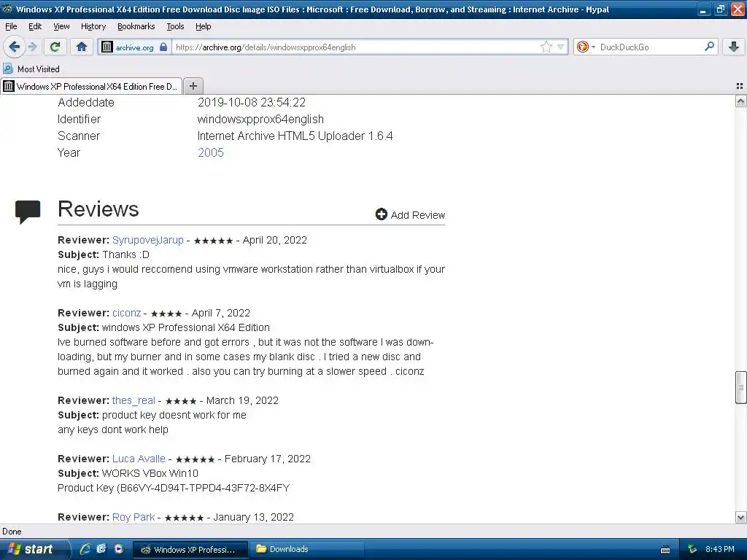Viewport: 747px width, 560px height.
Task: Open a new tab with plus button
Action: (x=193, y=86)
